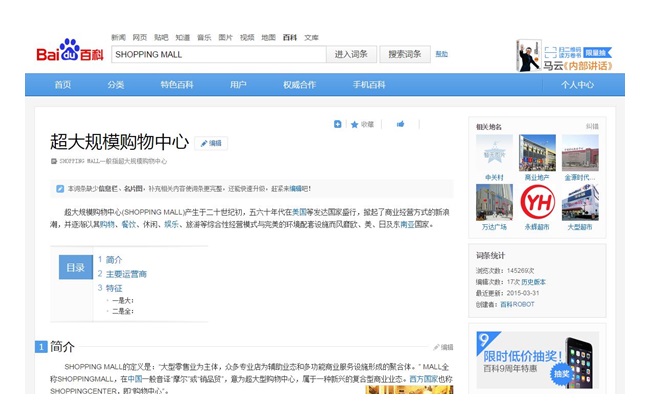Screen dimensions: 650x419
Task: Click the 中国 link in 简介 text
Action: 135,379
